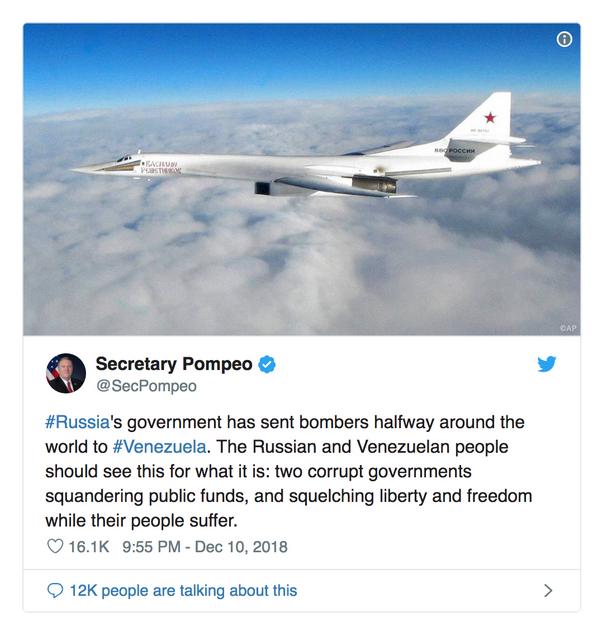This screenshot has width=602, height=640.
Task: Open the @SecPompeo handle
Action: (x=146, y=386)
